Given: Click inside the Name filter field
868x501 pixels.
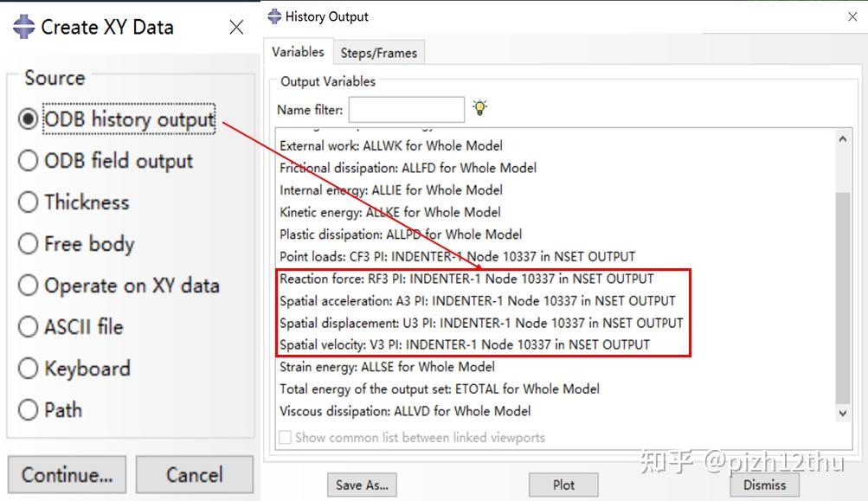Looking at the screenshot, I should coord(407,110).
